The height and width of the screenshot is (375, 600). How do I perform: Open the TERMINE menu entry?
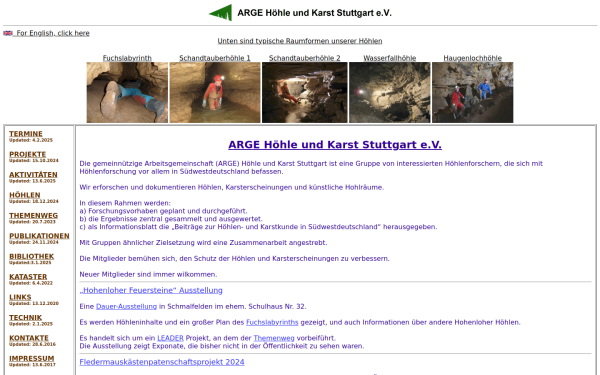point(26,134)
